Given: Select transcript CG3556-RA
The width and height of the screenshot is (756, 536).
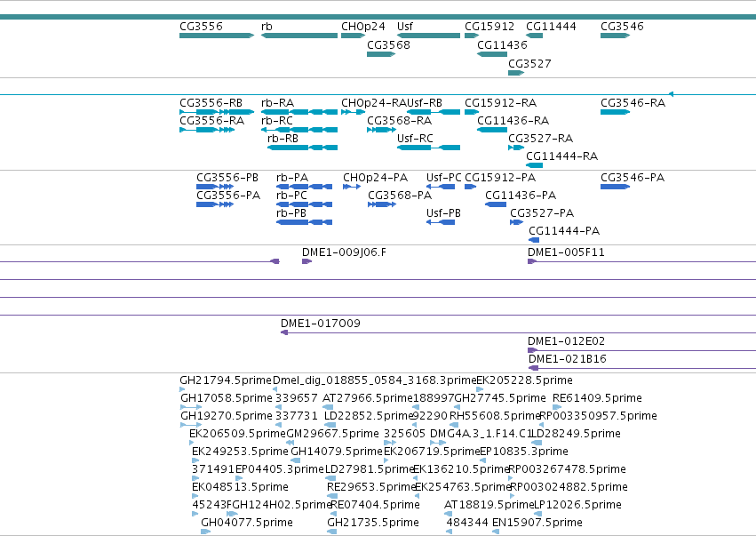Looking at the screenshot, I should point(207,130).
